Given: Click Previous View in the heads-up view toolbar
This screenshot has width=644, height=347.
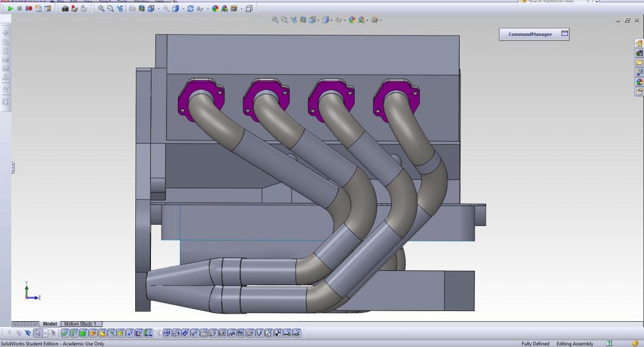Looking at the screenshot, I should point(294,20).
